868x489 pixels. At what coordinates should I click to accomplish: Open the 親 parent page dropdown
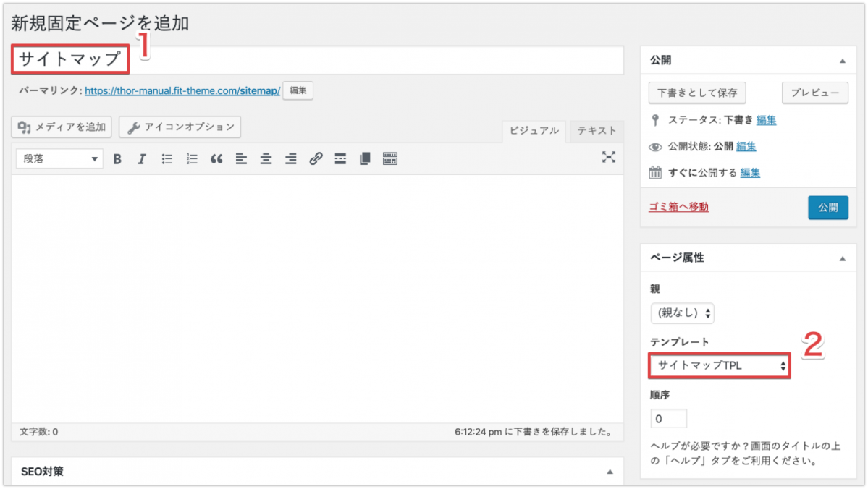tap(683, 313)
